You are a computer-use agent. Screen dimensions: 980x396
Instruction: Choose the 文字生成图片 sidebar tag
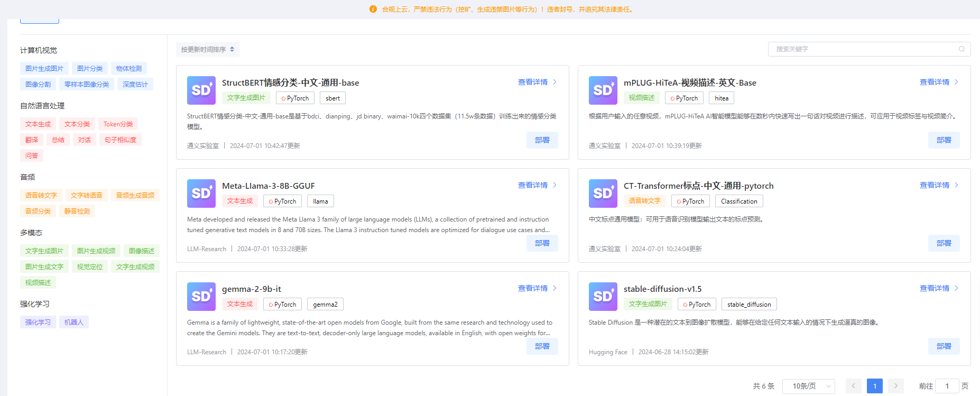click(x=44, y=251)
